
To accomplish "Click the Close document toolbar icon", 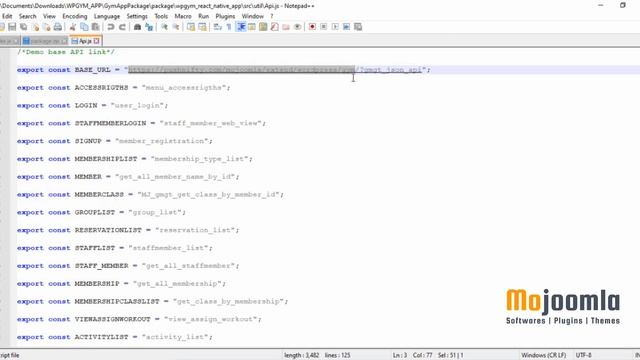I will click(36, 27).
